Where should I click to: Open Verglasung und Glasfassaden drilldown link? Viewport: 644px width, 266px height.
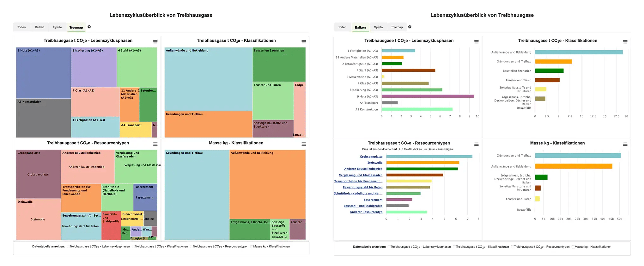[361, 175]
